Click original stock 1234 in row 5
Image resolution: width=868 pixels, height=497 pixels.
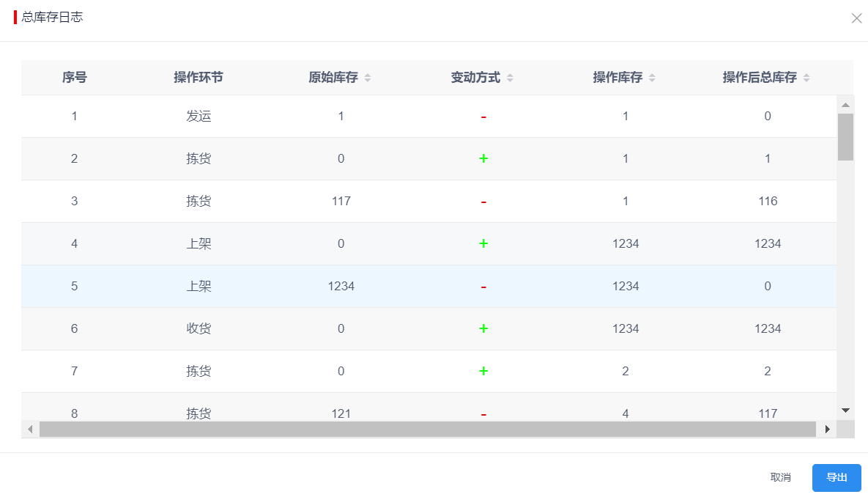(341, 287)
